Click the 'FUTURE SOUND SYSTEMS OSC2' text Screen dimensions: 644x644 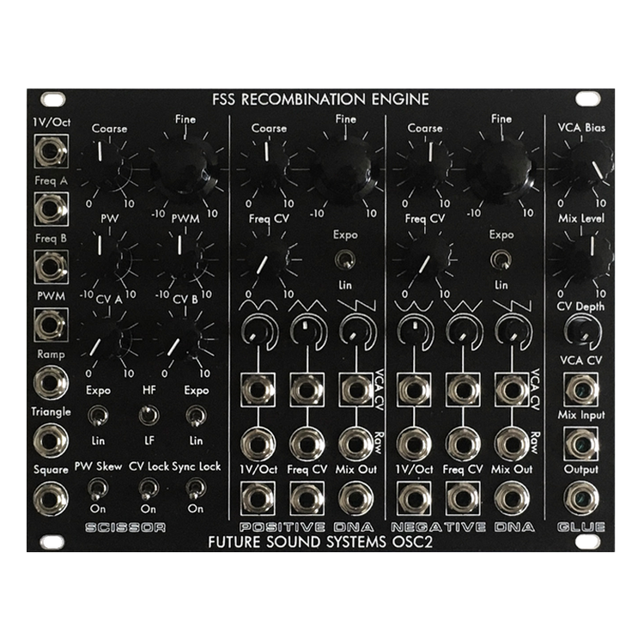[x=320, y=542]
